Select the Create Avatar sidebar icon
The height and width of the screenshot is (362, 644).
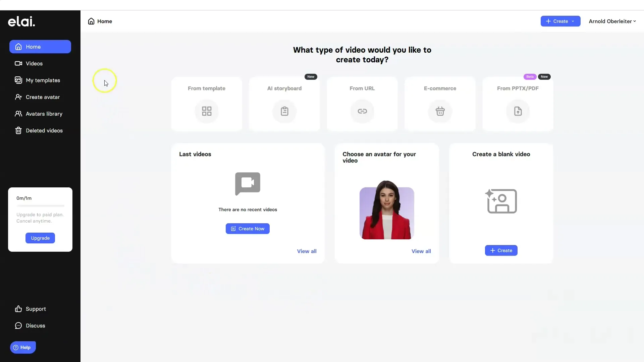point(18,96)
